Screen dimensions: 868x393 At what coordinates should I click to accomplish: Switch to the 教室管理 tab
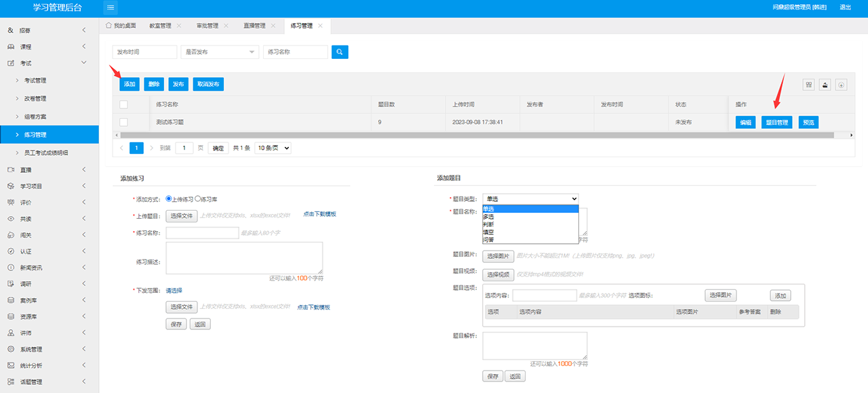coord(160,26)
